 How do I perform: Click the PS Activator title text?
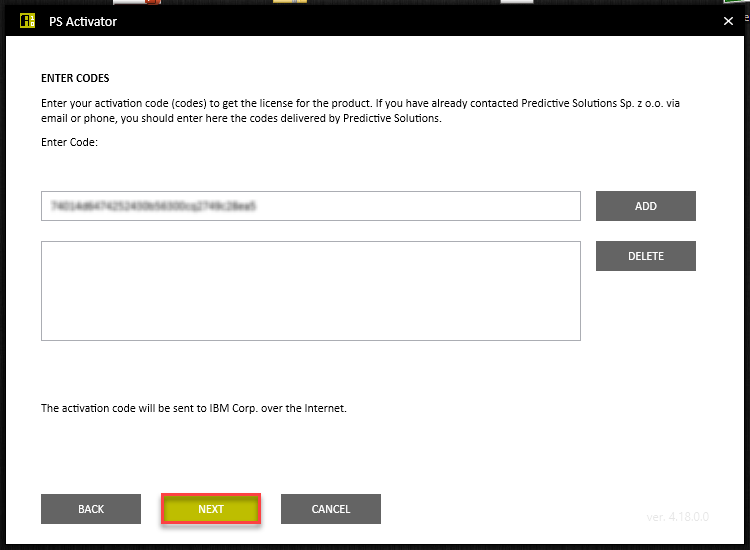tap(83, 22)
